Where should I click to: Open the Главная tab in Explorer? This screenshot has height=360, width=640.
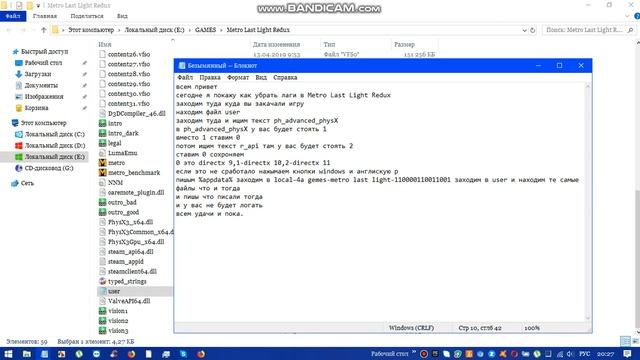(44, 16)
